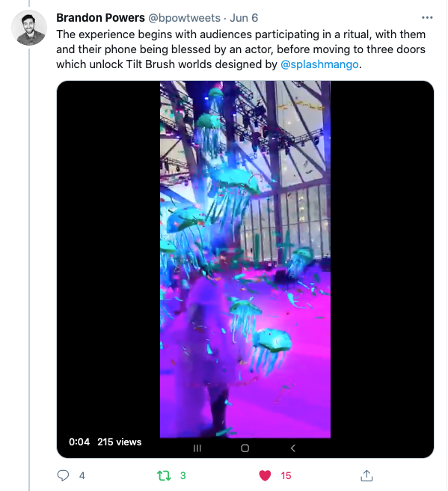448x491 pixels.
Task: Click the 215 views label
Action: pyautogui.click(x=119, y=442)
